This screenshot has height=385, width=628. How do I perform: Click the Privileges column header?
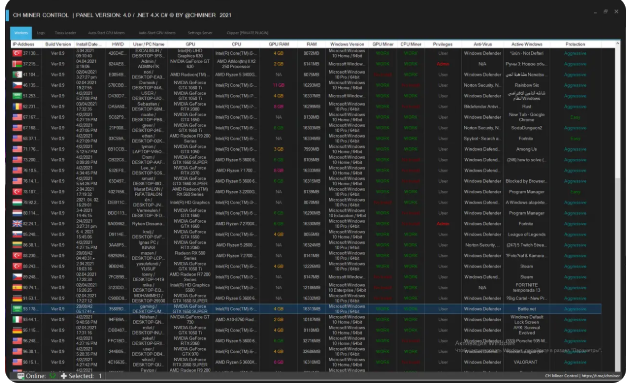[x=443, y=44]
